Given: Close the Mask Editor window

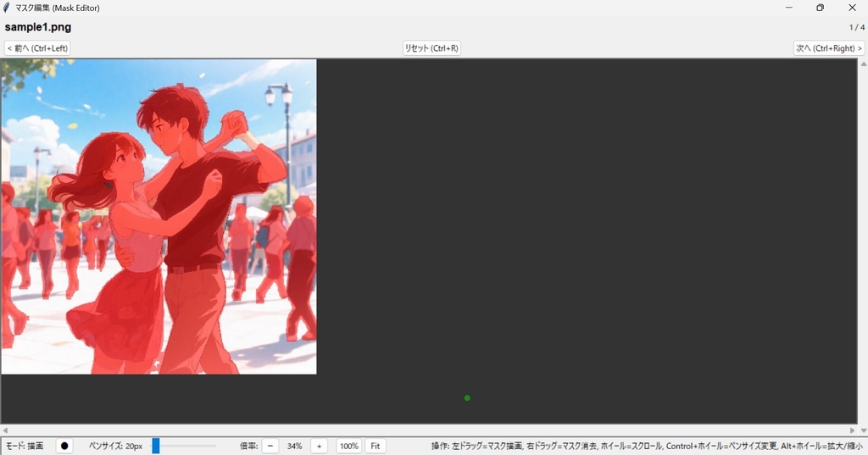Looking at the screenshot, I should [x=852, y=8].
